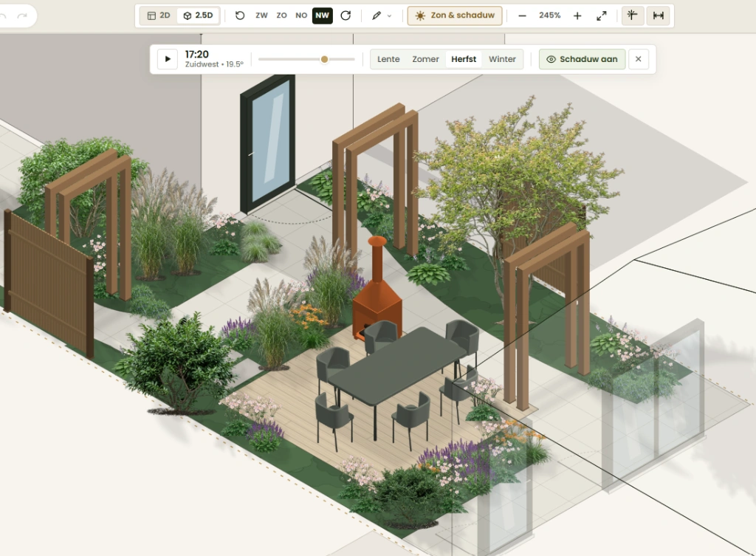Rotate the view counterclockwise
Viewport: 756px width, 556px height.
pyautogui.click(x=240, y=16)
